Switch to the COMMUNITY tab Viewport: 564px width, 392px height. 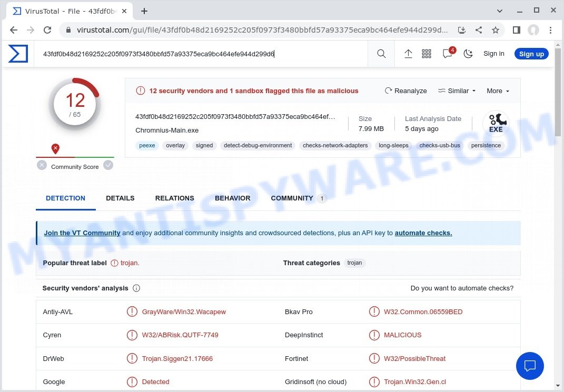[x=298, y=198]
